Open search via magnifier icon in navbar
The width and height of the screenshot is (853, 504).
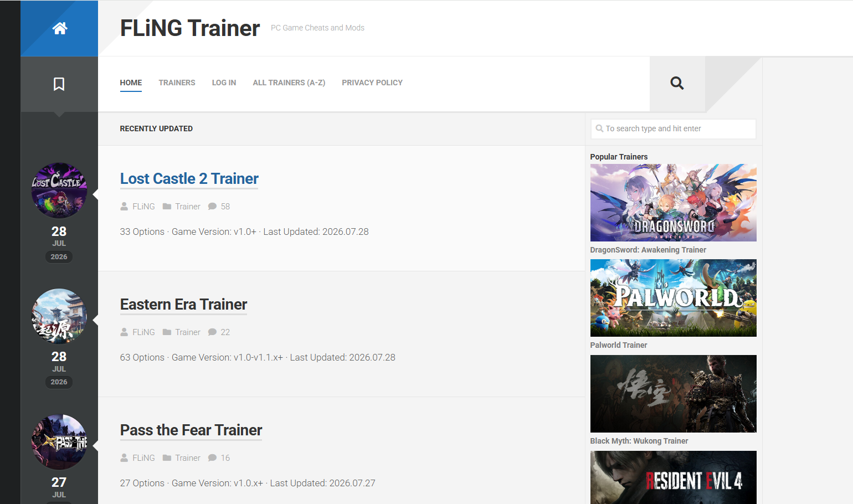click(677, 83)
